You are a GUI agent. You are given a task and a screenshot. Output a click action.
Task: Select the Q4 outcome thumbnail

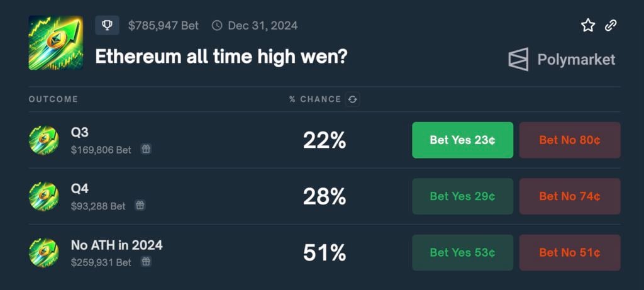[x=43, y=196]
